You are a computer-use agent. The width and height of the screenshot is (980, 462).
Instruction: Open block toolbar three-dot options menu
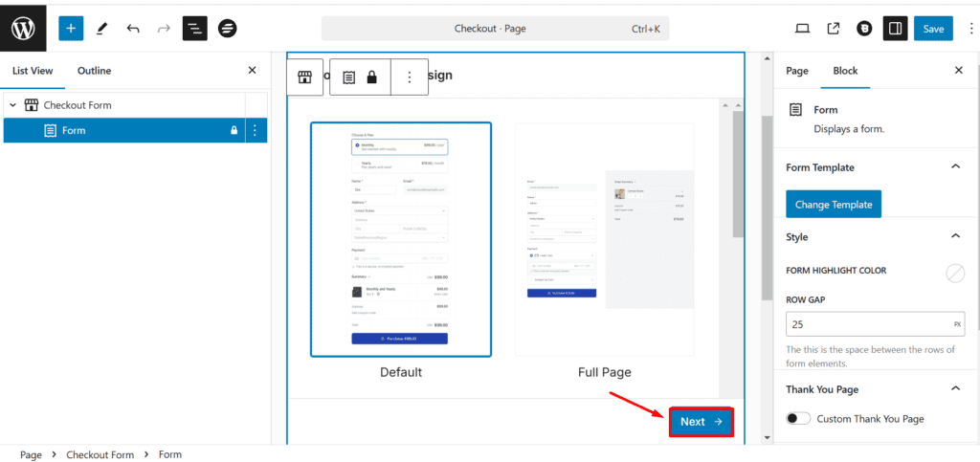[x=410, y=77]
